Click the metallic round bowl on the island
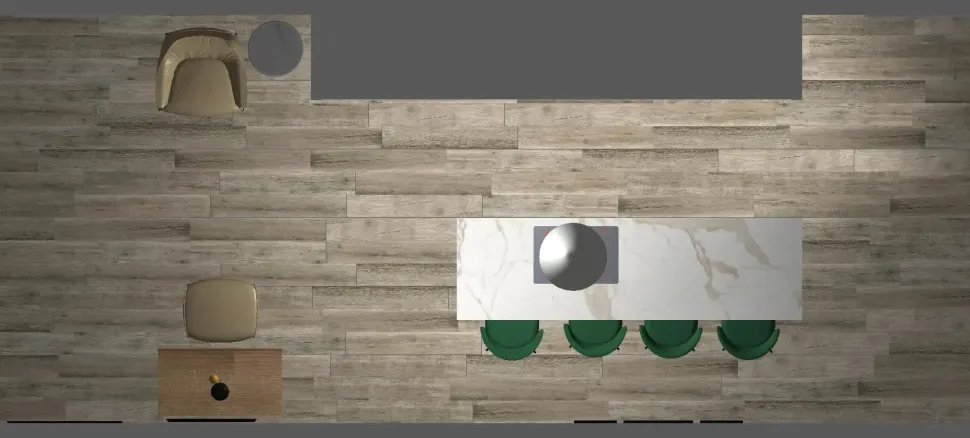The height and width of the screenshot is (438, 970). 572,256
